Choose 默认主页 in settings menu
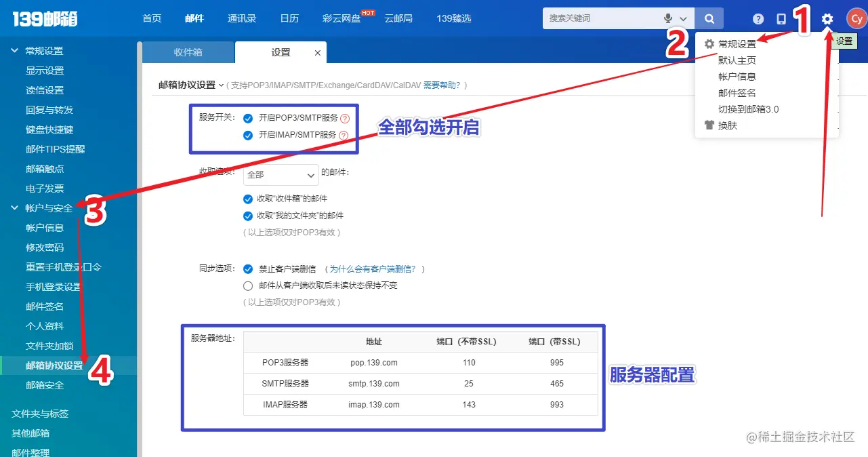868x457 pixels. 737,60
